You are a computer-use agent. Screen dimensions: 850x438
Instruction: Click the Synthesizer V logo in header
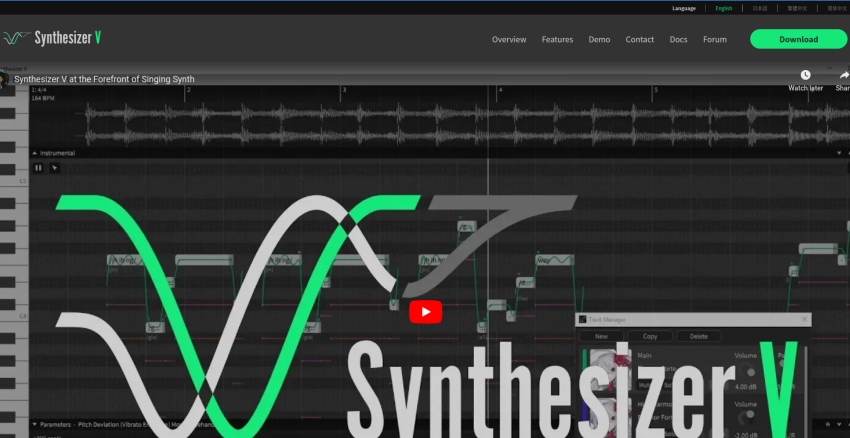[52, 38]
